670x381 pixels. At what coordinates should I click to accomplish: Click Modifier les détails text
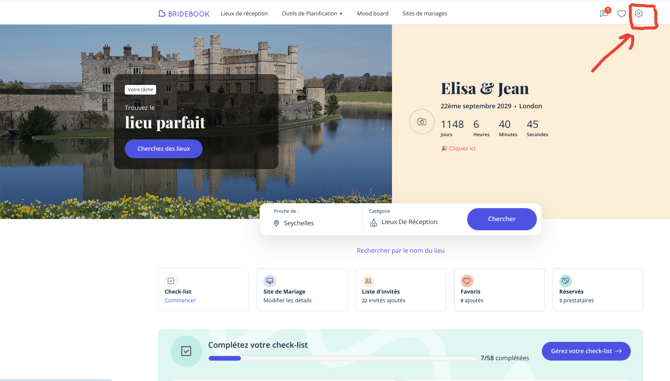click(287, 300)
